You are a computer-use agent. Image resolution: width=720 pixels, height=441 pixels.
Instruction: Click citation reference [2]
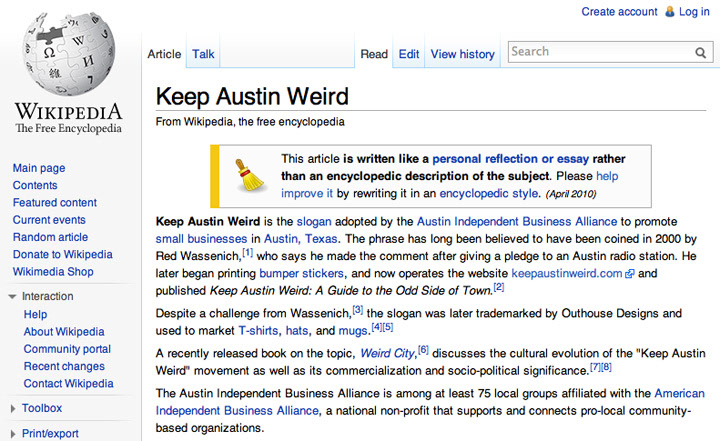(x=499, y=287)
